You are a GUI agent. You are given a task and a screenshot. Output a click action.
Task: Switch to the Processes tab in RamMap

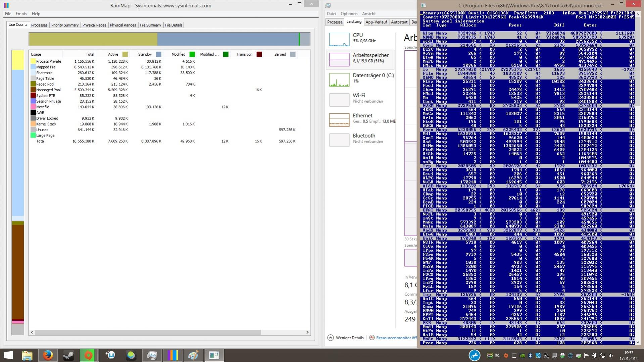[39, 25]
